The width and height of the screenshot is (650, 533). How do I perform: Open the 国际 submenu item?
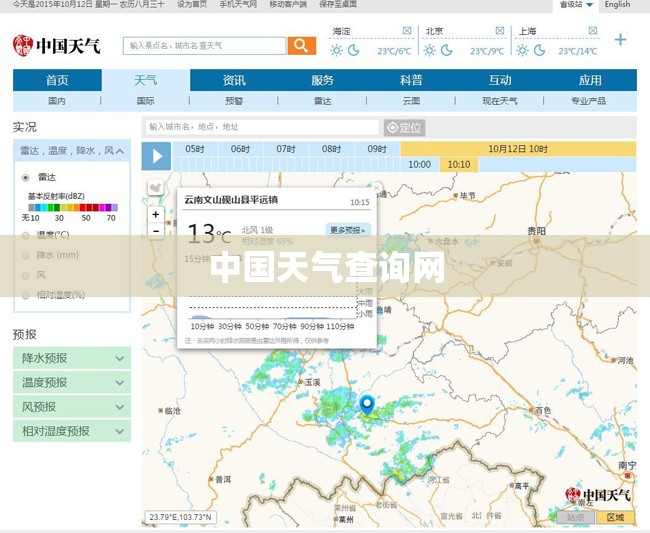[x=146, y=101]
